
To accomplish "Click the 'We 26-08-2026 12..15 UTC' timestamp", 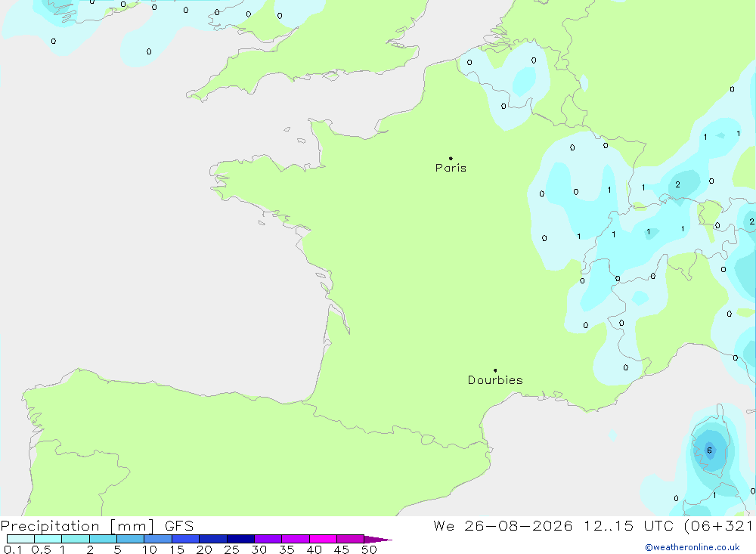I will coord(553,526).
